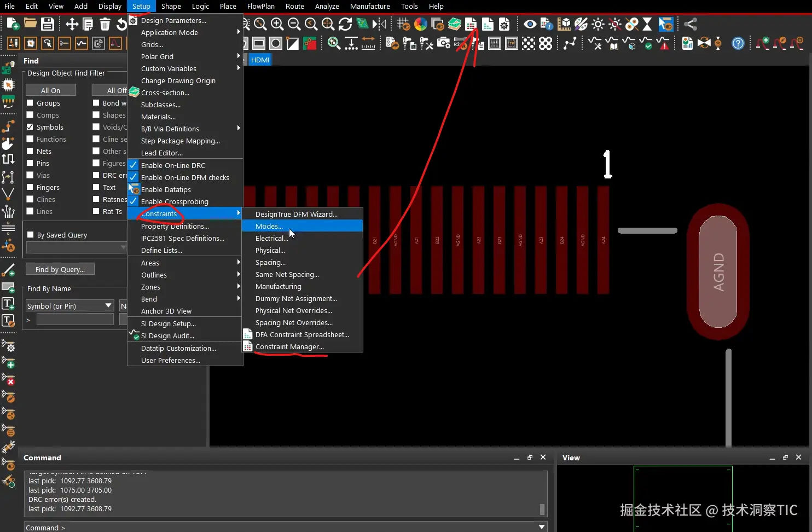This screenshot has width=812, height=532.
Task: Open Constraint Manager... from submenu
Action: pyautogui.click(x=302, y=346)
